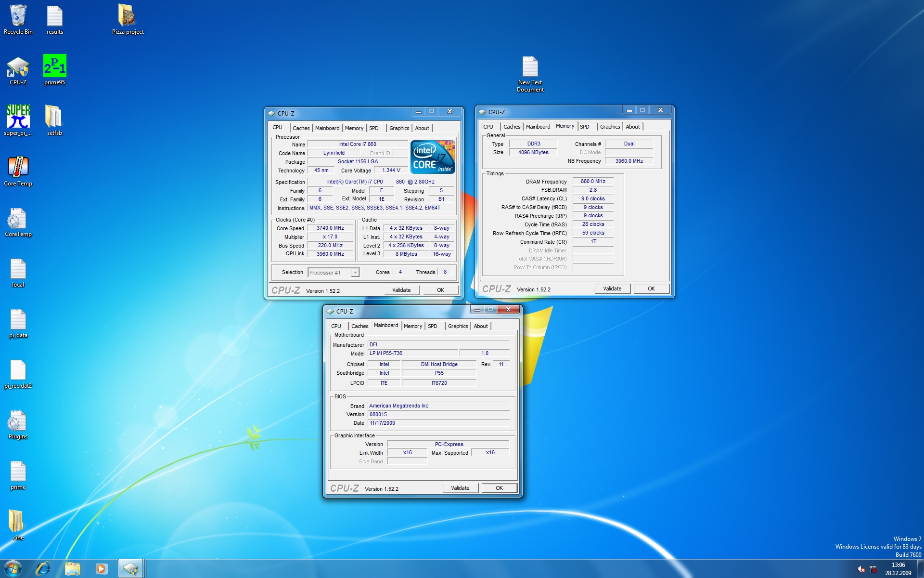Click the Lynnfield code name field
Viewport: 924px width, 578px height.
click(334, 153)
